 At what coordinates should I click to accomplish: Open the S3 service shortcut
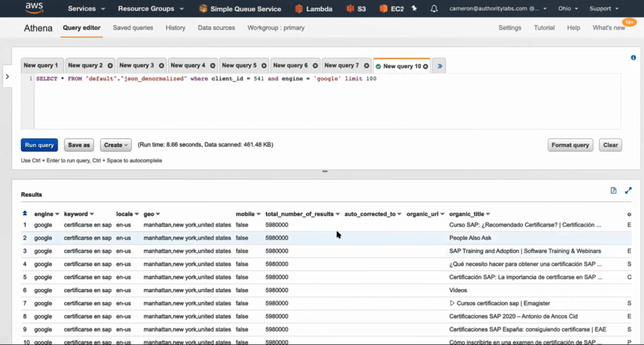click(356, 9)
